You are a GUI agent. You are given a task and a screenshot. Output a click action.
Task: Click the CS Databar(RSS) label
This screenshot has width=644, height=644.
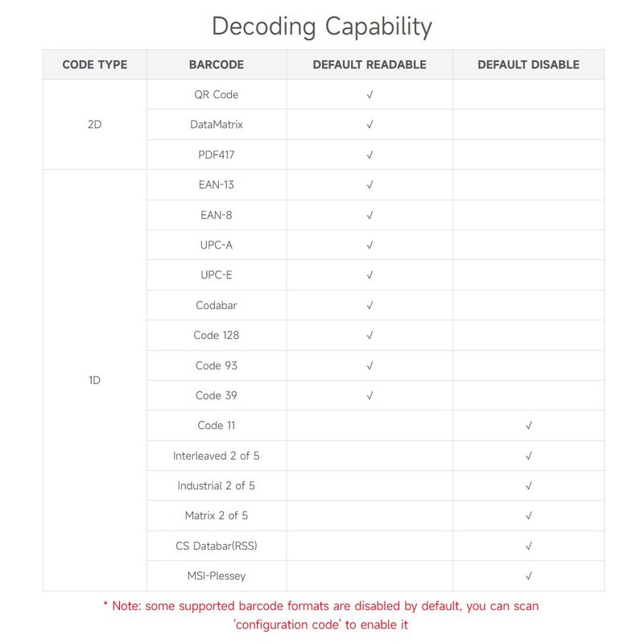[216, 546]
